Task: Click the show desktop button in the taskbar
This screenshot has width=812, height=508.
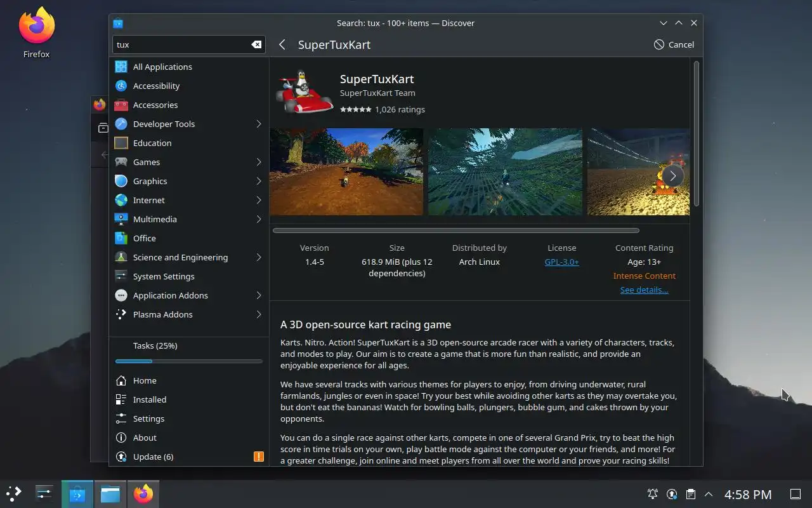Action: coord(795,494)
